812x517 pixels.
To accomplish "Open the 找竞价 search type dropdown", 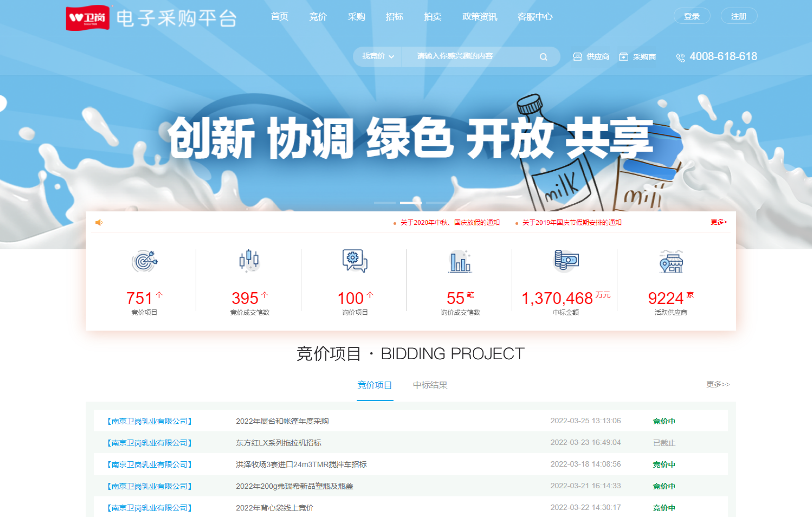I will click(378, 57).
